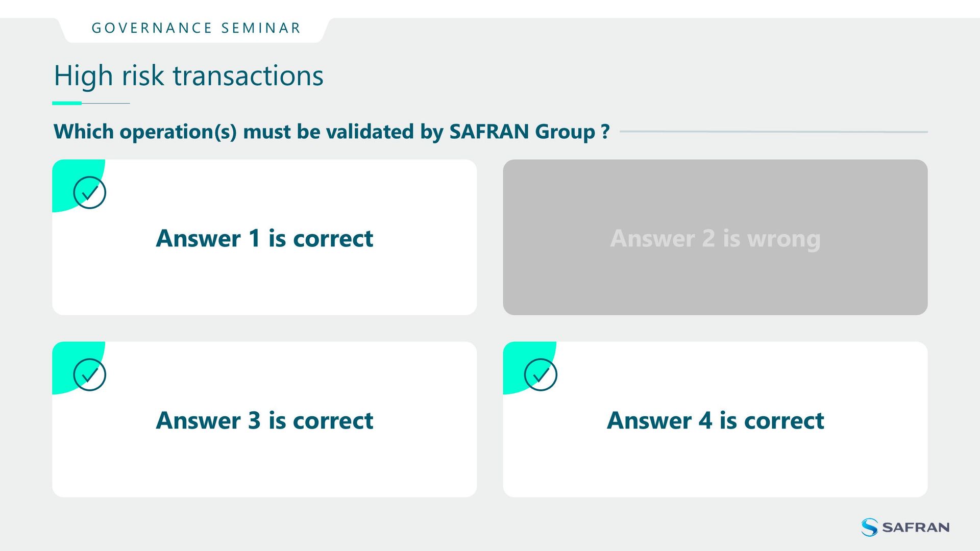
Task: Click the thin line beside teal title accent
Action: coord(106,103)
